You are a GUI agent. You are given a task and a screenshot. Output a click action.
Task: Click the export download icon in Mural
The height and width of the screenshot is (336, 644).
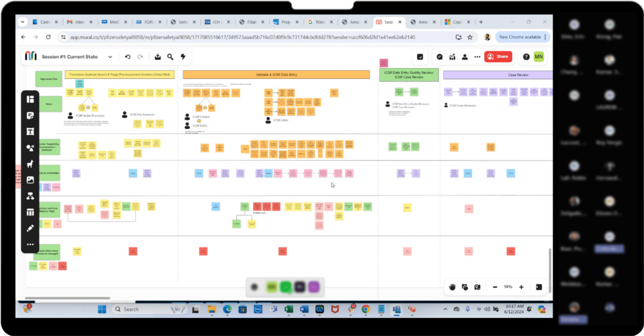pyautogui.click(x=158, y=57)
